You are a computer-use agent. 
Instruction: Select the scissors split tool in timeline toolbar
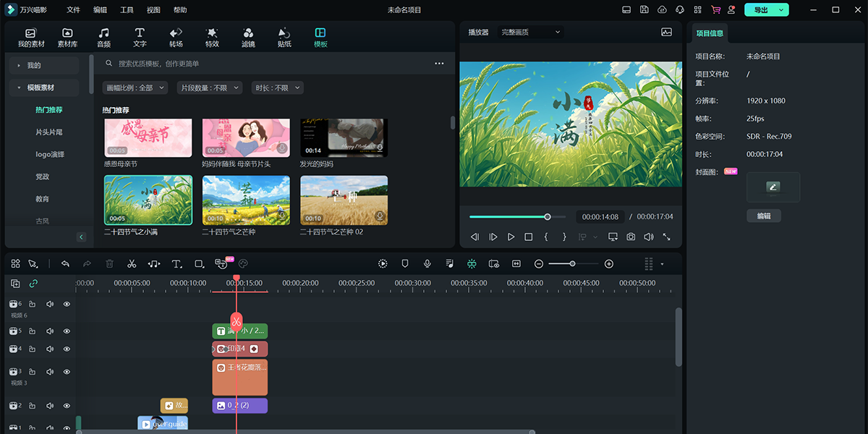point(132,263)
